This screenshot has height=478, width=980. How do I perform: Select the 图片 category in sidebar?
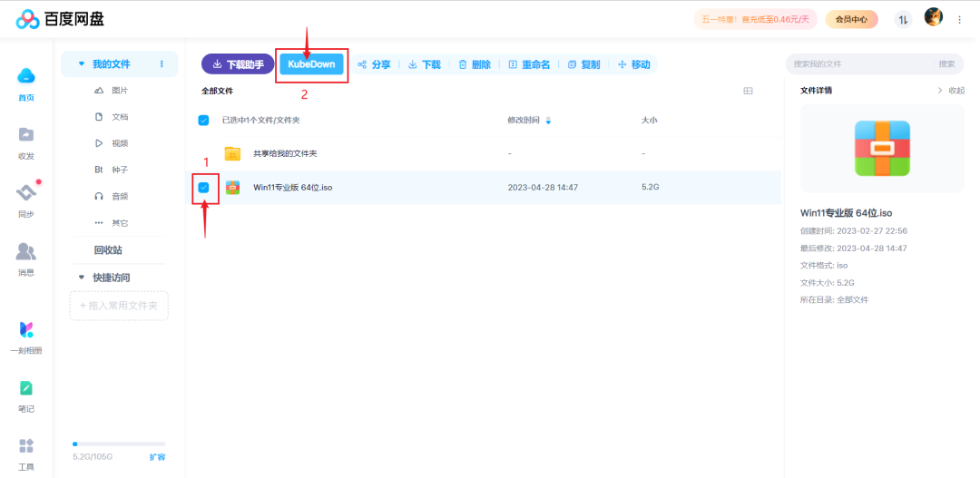(x=119, y=91)
